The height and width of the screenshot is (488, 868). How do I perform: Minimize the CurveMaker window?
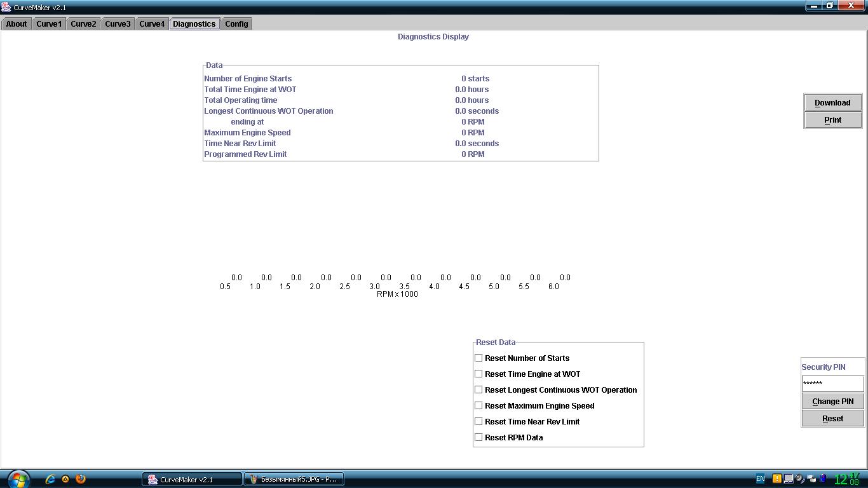[814, 6]
